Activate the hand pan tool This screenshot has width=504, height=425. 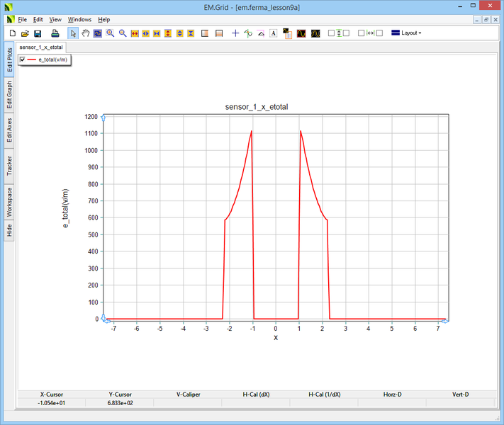point(85,33)
